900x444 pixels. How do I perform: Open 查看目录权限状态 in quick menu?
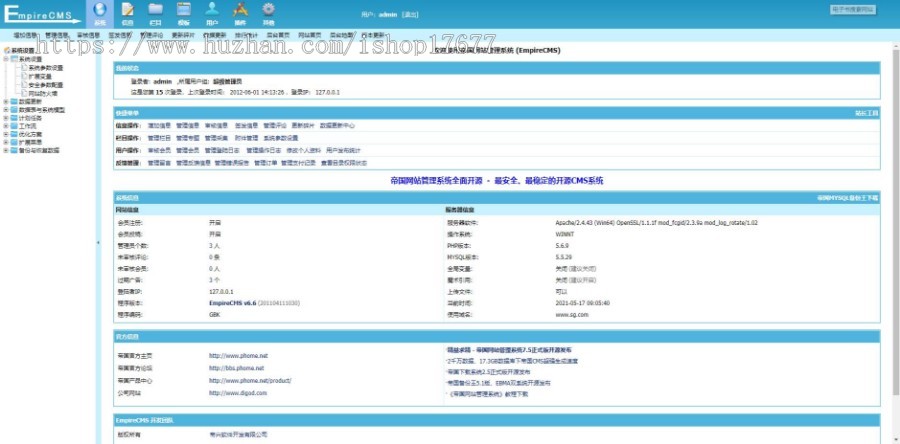coord(344,163)
